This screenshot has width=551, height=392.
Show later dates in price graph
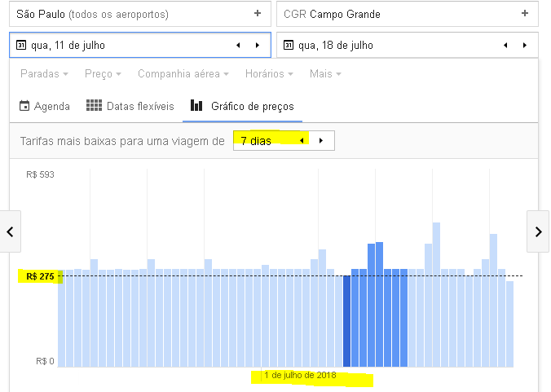click(538, 231)
